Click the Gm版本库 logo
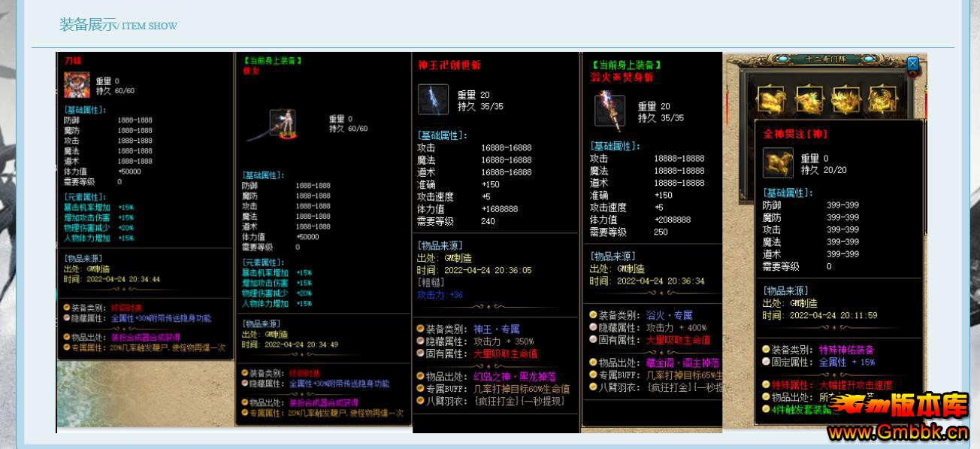The height and width of the screenshot is (449, 980). 897,407
